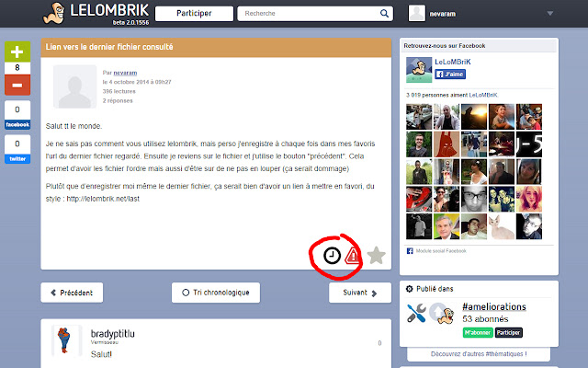Click nevaram avatar in the header

[x=416, y=13]
